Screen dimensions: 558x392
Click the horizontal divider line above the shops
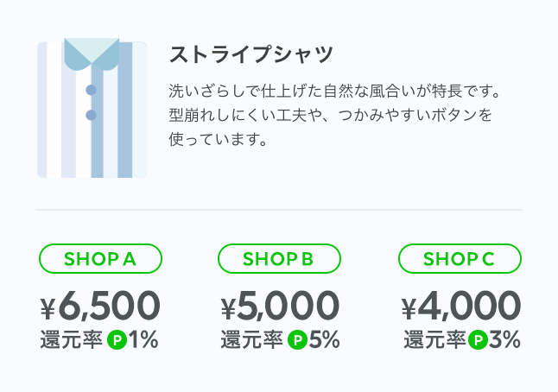(279, 210)
